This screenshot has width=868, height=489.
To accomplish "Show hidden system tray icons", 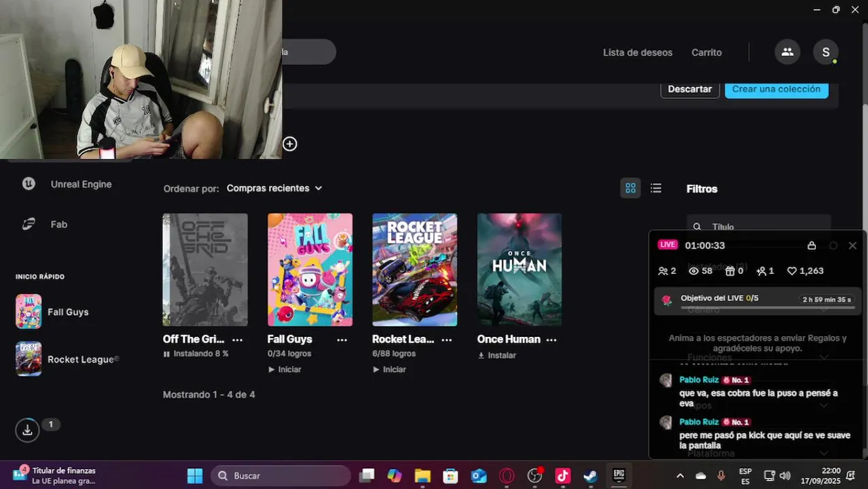I will point(681,475).
